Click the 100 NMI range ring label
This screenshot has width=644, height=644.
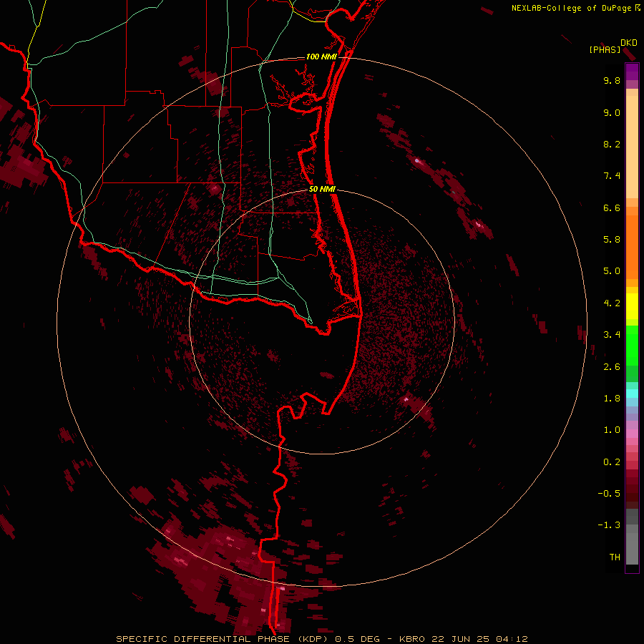coord(321,57)
